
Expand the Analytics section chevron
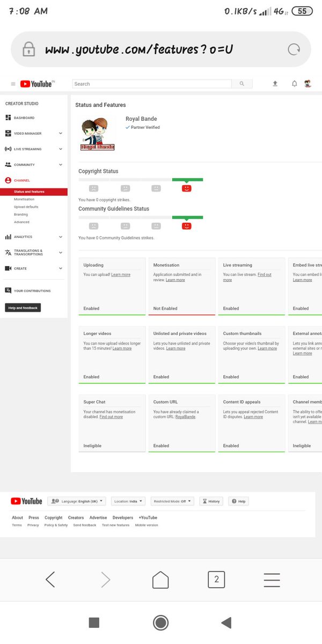point(61,237)
